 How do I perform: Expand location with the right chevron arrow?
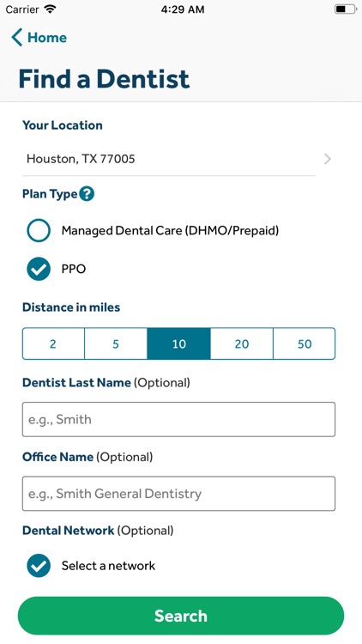328,159
